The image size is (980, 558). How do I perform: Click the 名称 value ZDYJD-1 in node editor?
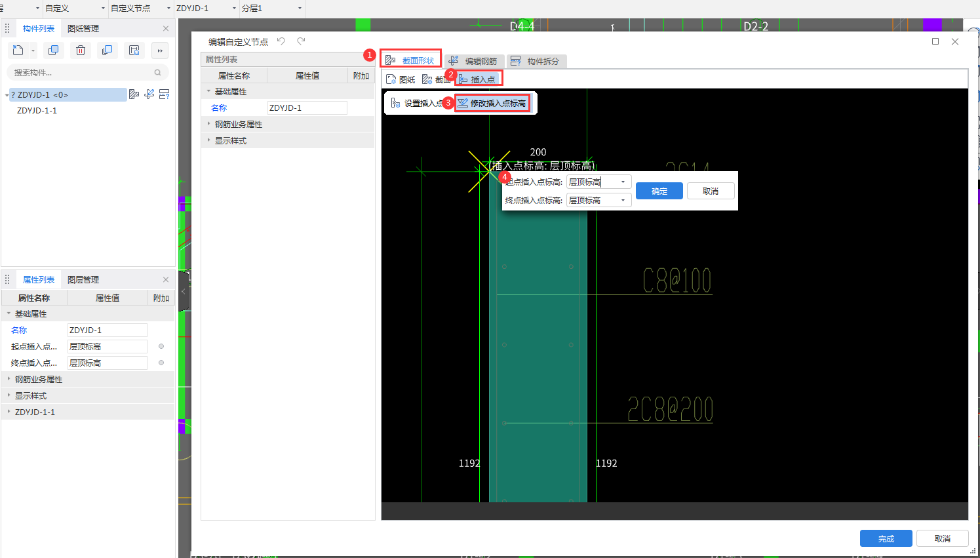(307, 108)
